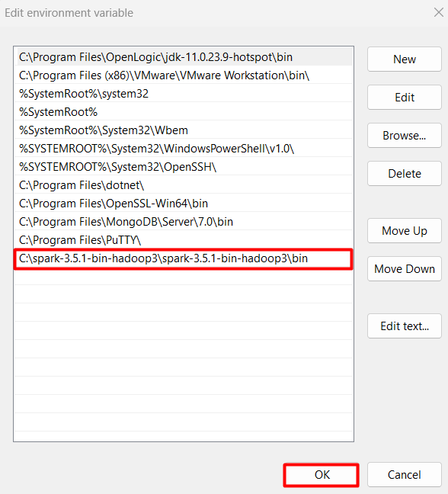The height and width of the screenshot is (494, 448).
Task: Delete the selected path entry
Action: click(405, 174)
